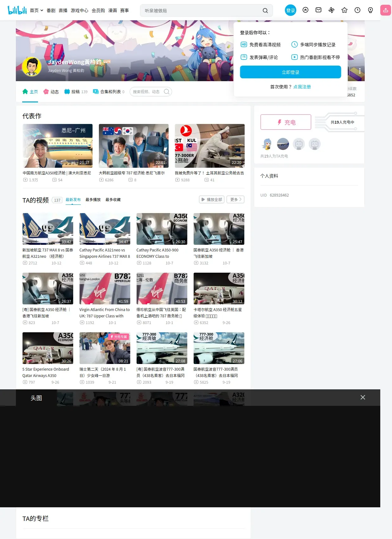
Task: Click the 点我注册 link
Action: point(302,87)
